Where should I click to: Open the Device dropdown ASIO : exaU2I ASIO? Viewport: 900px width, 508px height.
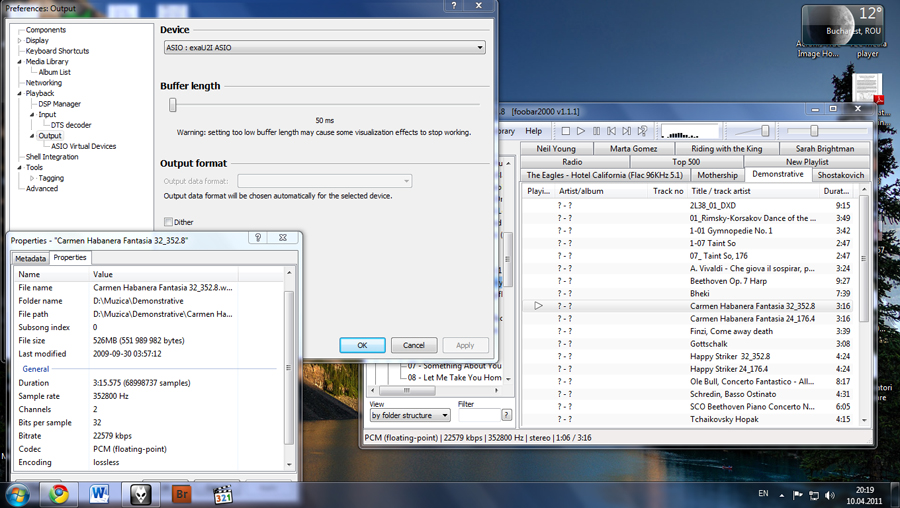click(324, 48)
